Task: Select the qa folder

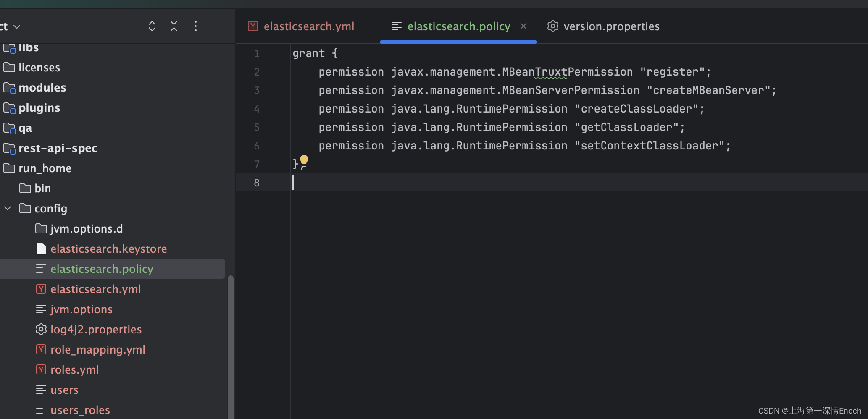Action: [x=25, y=128]
